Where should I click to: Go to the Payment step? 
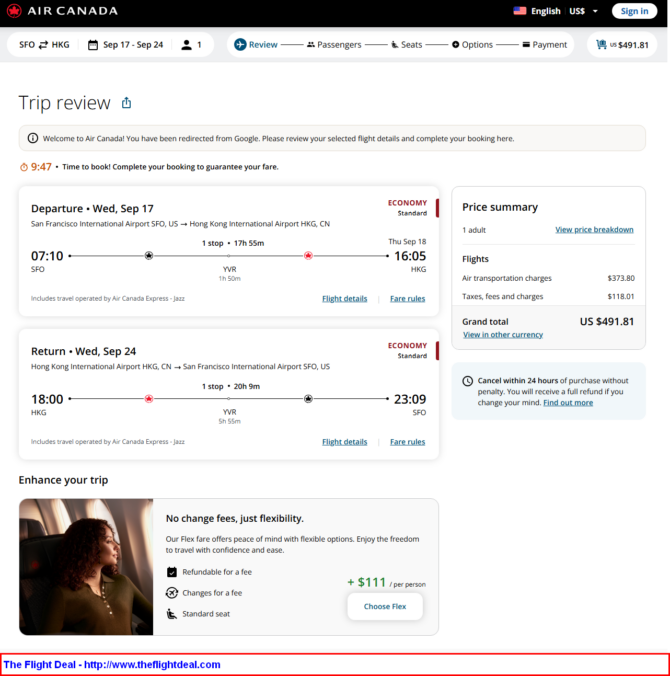pyautogui.click(x=545, y=45)
